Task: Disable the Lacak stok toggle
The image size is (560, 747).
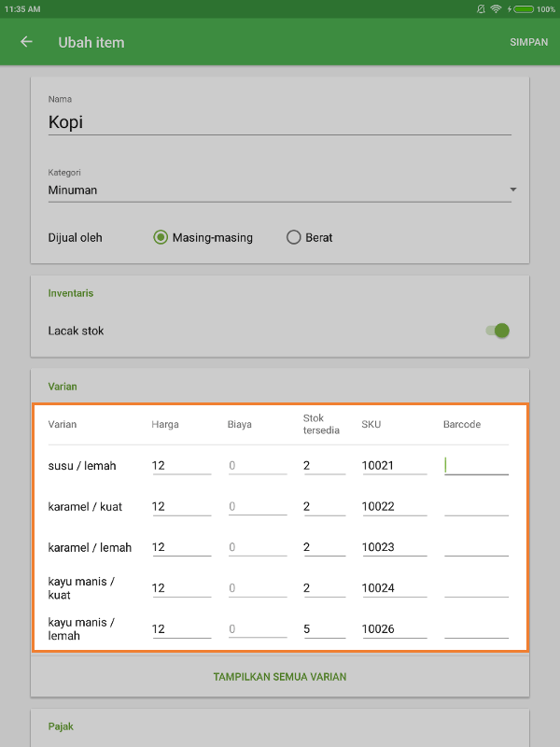Action: click(x=498, y=331)
